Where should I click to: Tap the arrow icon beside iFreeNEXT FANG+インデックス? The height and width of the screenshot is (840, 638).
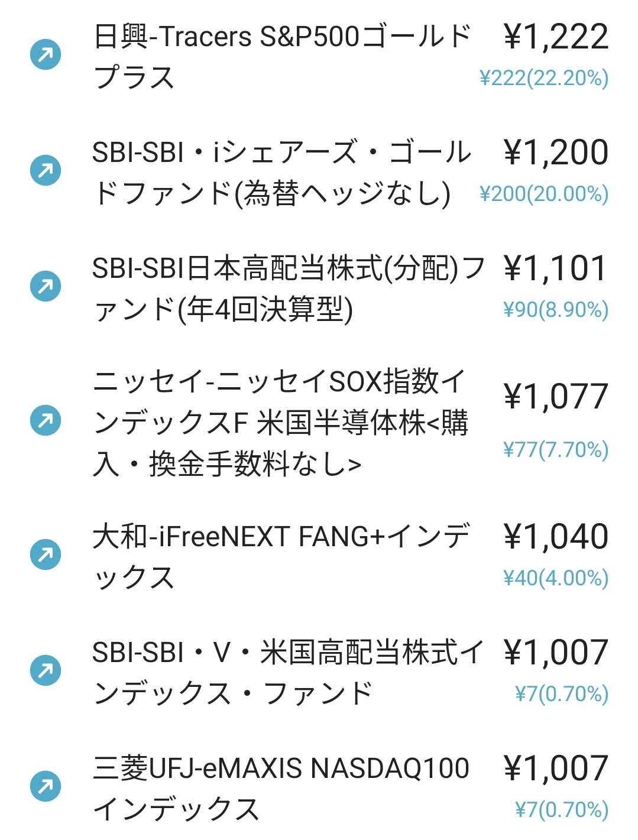[46, 555]
